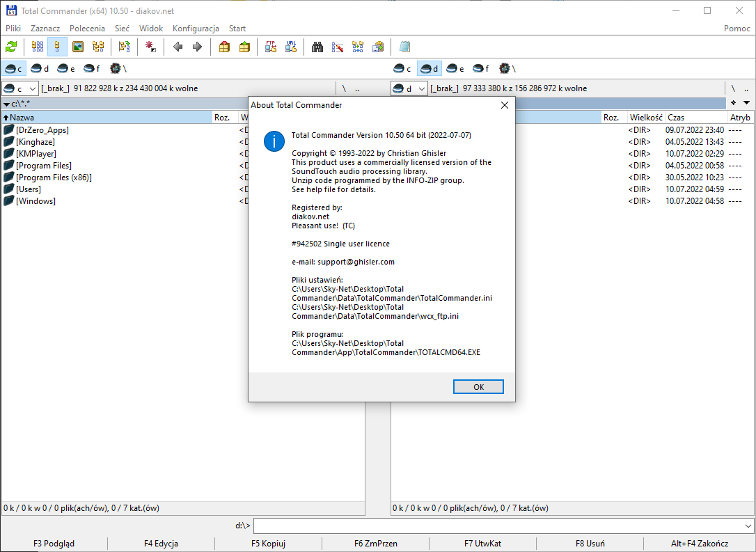The width and height of the screenshot is (756, 552).
Task: Toggle the Full details view icon
Action: coord(57,47)
